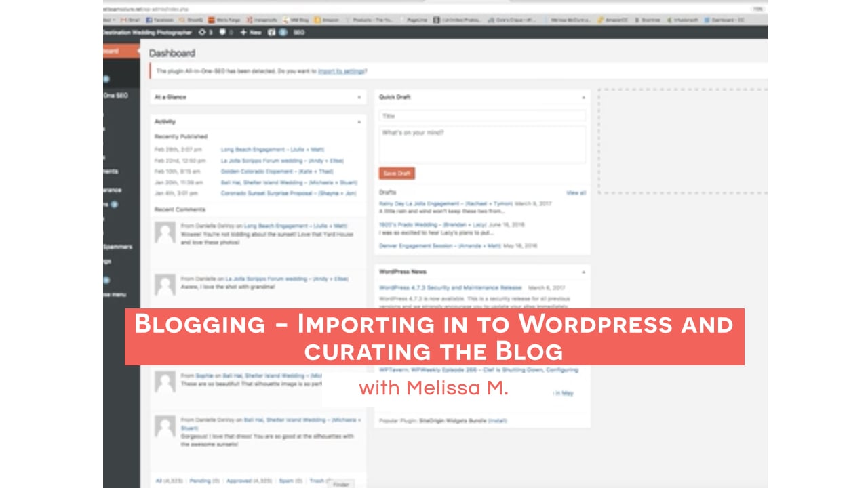Viewport: 868px width, 488px height.
Task: Collapse the At a Glance panel
Action: 359,97
